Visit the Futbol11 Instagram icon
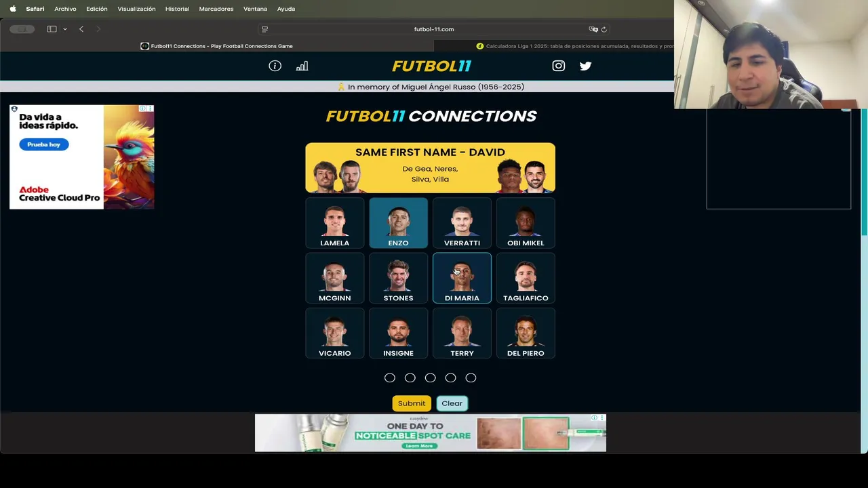 [558, 66]
